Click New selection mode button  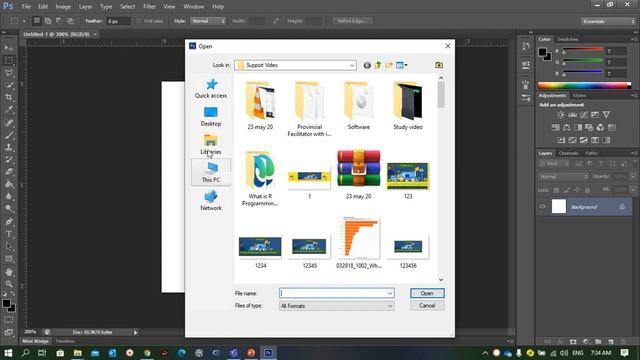point(37,21)
